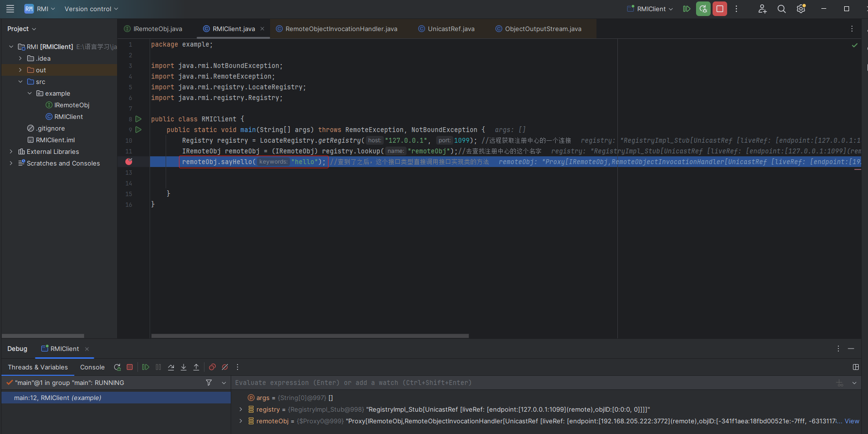Open editor tabs more-options menu

[852, 29]
